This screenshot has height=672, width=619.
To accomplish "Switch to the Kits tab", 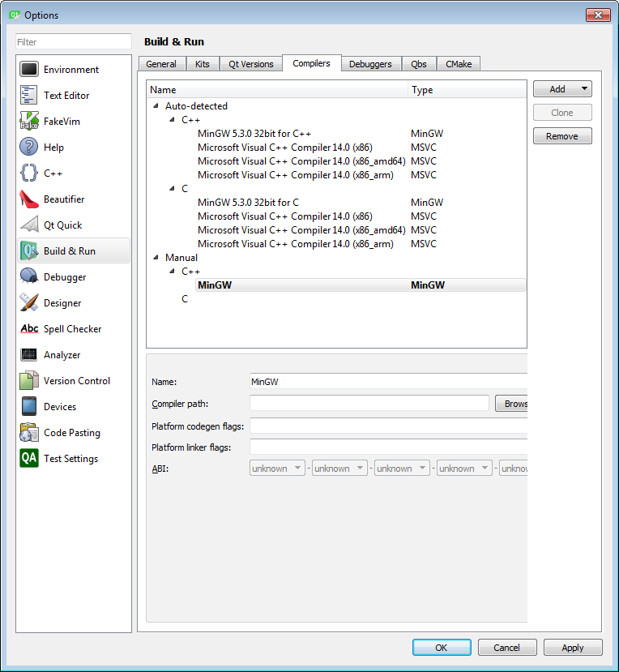I will pyautogui.click(x=203, y=64).
